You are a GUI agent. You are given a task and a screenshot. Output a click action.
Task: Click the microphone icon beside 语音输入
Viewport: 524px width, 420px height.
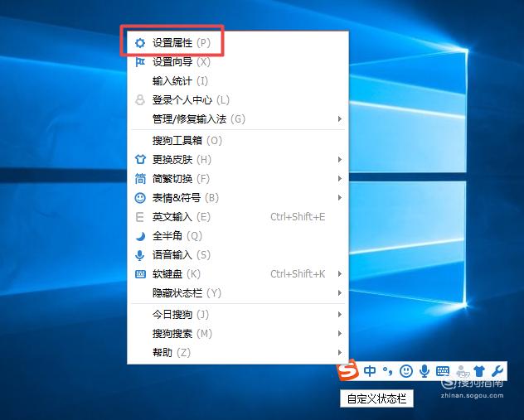coord(139,255)
